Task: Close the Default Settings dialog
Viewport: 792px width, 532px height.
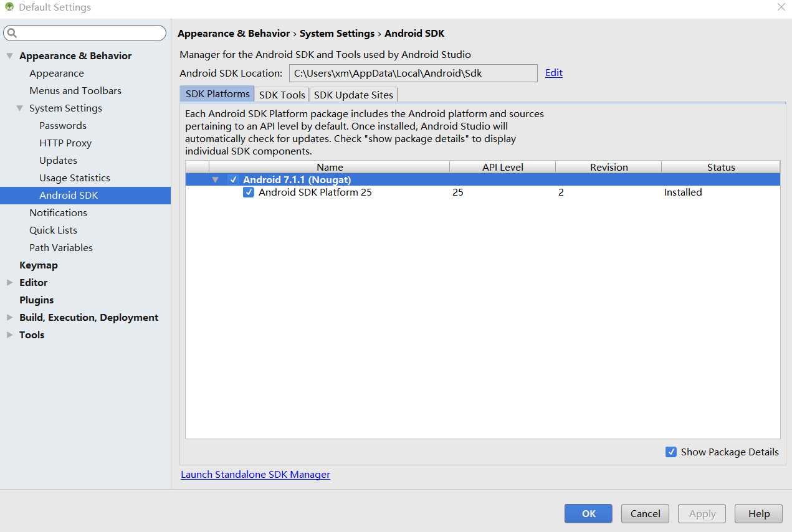Action: [781, 7]
